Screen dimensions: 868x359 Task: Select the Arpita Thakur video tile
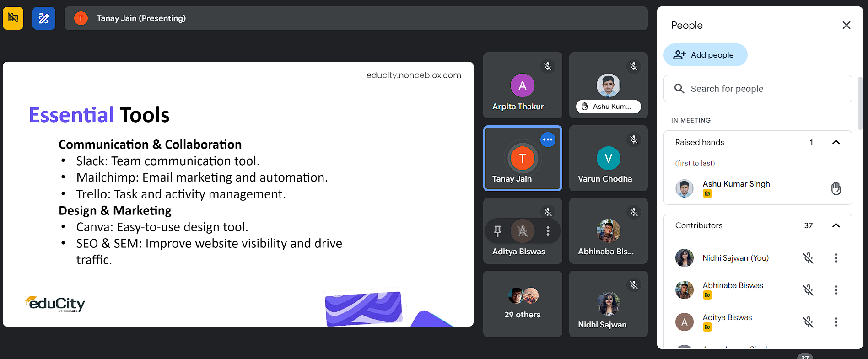[523, 86]
